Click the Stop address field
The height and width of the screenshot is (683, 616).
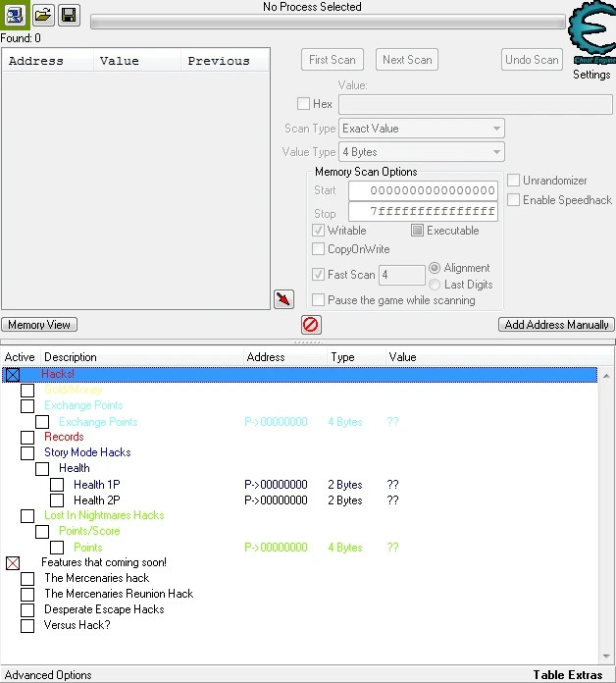click(x=423, y=212)
